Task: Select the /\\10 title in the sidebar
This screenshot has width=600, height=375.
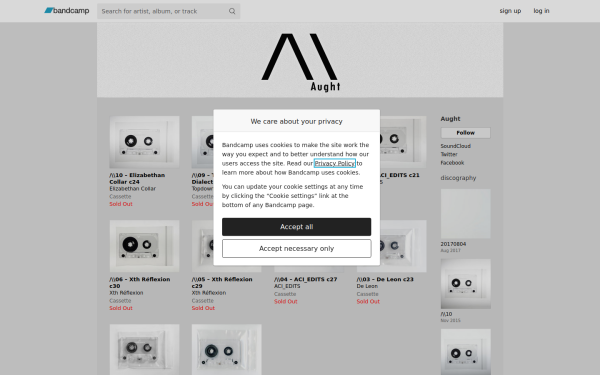Action: tap(446, 314)
